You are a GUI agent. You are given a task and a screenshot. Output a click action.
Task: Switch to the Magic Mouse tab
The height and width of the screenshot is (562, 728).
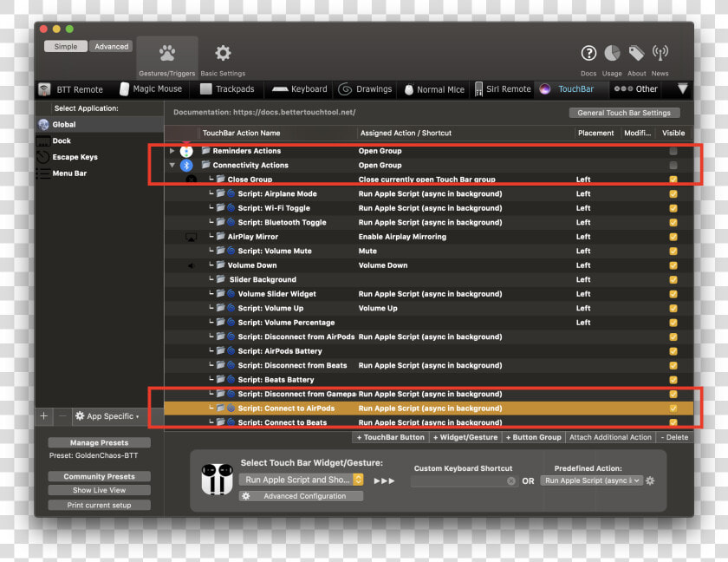point(151,88)
